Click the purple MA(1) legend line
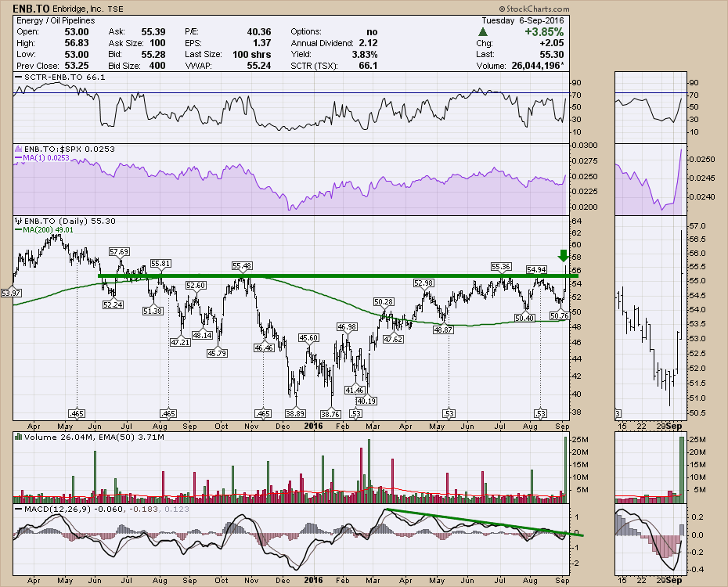This screenshot has height=587, width=728. pyautogui.click(x=19, y=158)
